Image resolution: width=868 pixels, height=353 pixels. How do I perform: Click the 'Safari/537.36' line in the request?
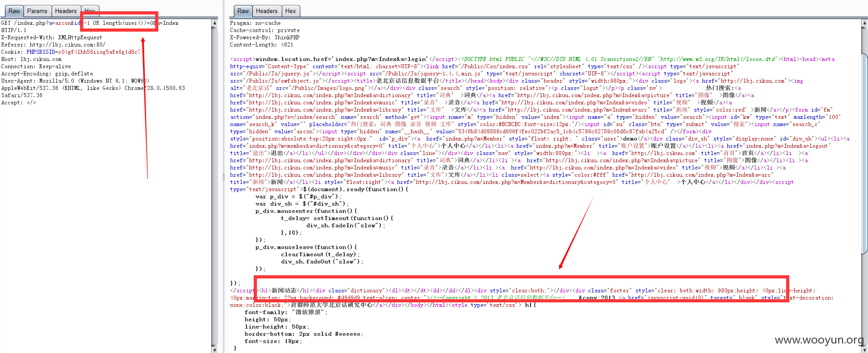tap(22, 95)
